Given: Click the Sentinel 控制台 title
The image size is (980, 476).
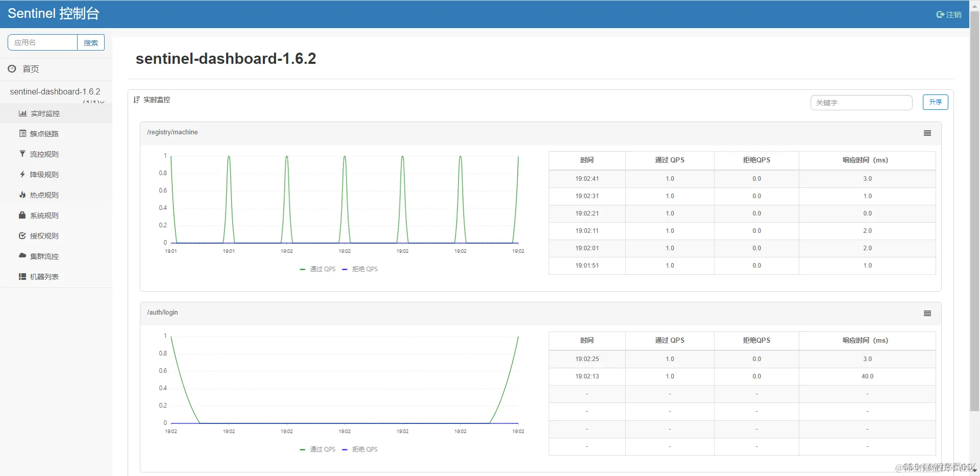Looking at the screenshot, I should tap(54, 13).
